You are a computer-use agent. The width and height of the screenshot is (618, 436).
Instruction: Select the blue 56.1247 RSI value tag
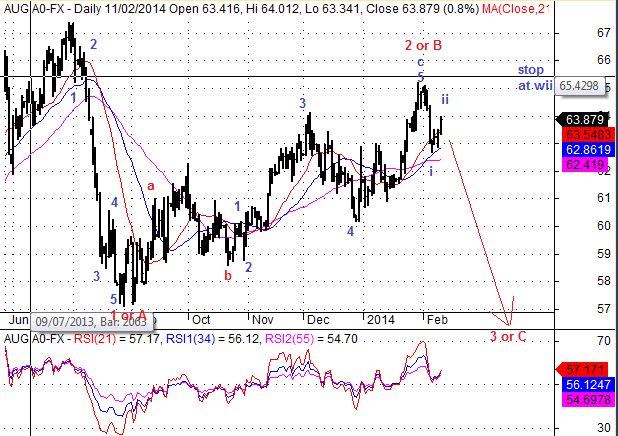tap(580, 384)
